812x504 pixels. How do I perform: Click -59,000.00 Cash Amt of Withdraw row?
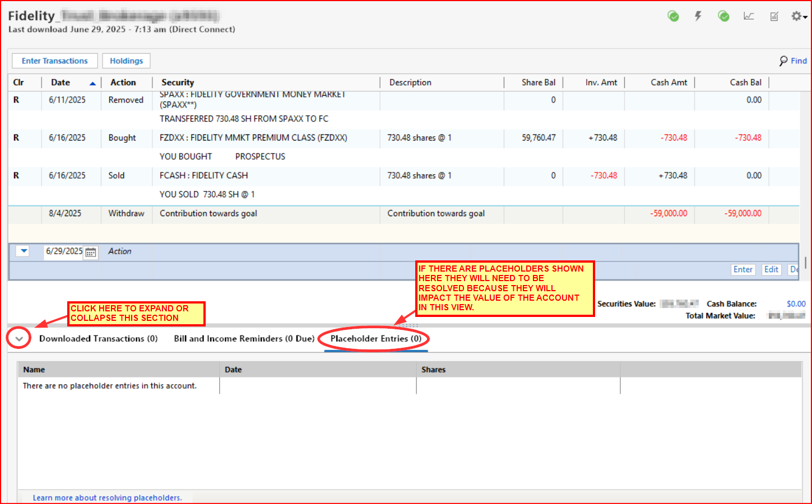pos(669,213)
